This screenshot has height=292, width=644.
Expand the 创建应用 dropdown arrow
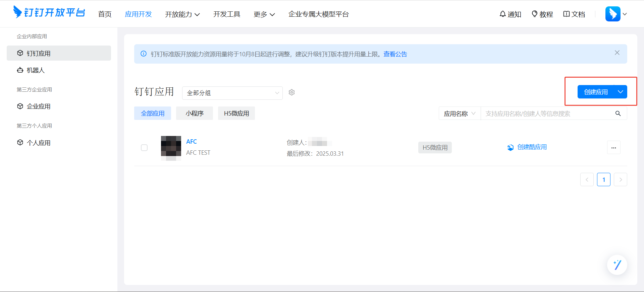pyautogui.click(x=621, y=92)
